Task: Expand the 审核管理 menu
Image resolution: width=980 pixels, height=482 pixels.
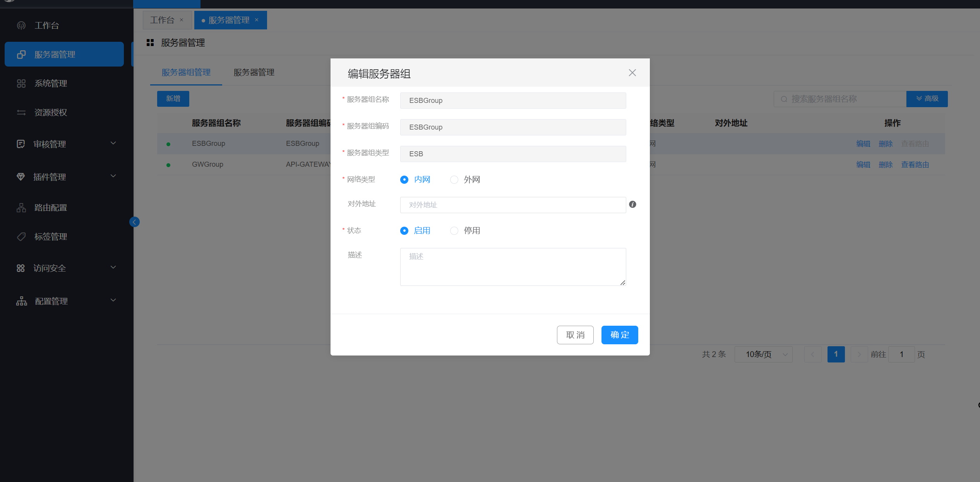Action: tap(113, 144)
